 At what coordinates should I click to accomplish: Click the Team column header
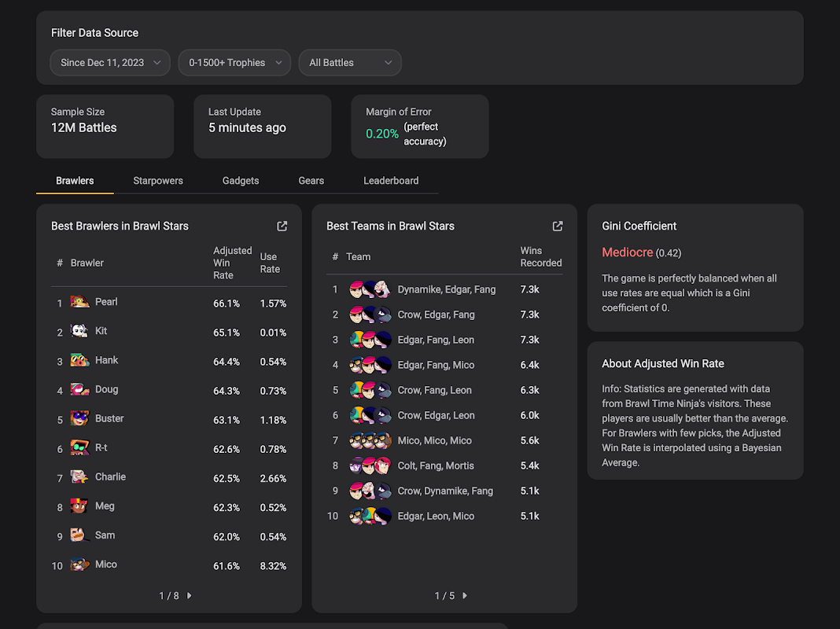(359, 257)
